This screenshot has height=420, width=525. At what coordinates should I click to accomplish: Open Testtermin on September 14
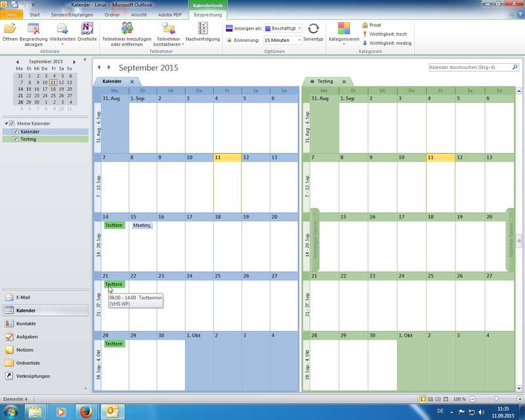[x=114, y=225]
